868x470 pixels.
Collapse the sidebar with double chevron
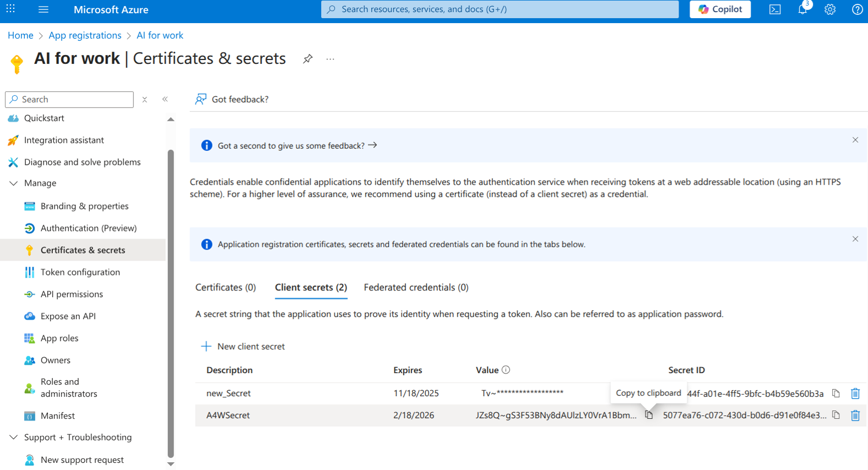tap(165, 99)
